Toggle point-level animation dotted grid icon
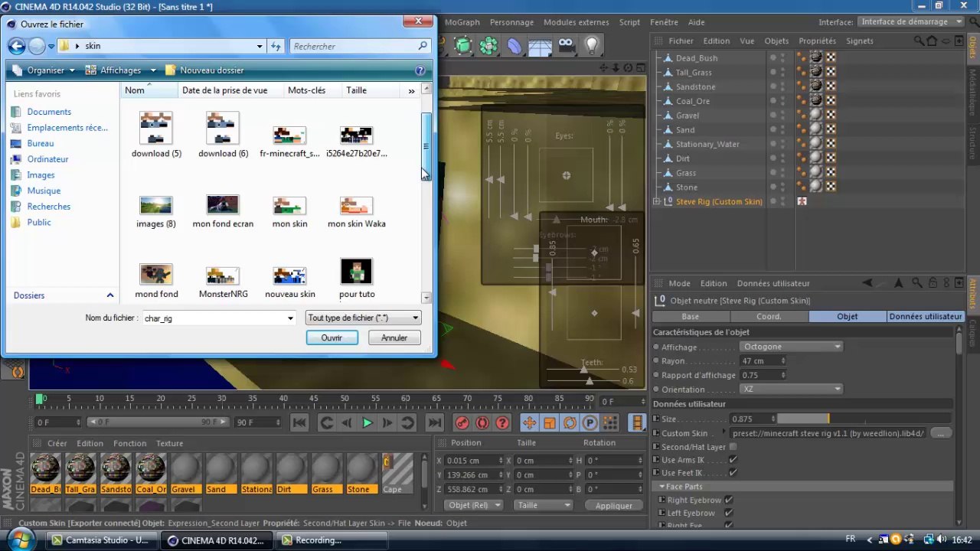This screenshot has width=980, height=551. [609, 422]
